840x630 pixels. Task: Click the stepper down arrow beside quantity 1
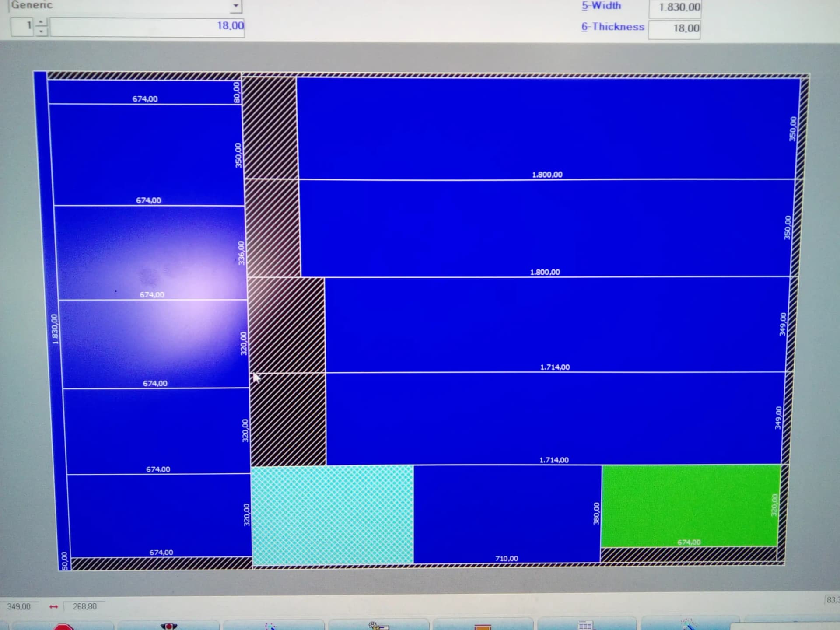tap(41, 31)
